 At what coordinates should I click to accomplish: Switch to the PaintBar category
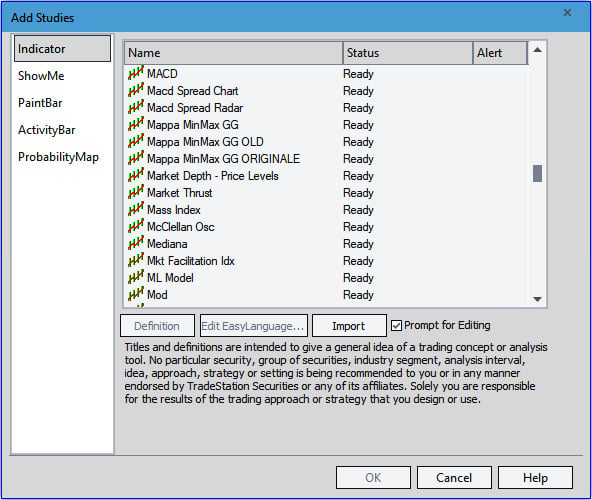(40, 103)
